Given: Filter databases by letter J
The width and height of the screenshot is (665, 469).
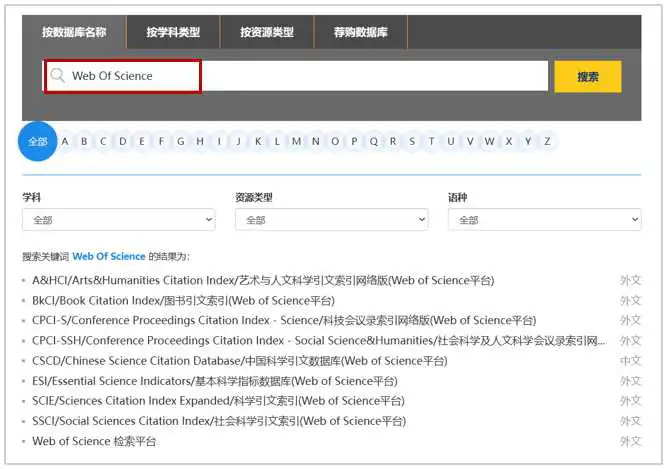Looking at the screenshot, I should (238, 142).
